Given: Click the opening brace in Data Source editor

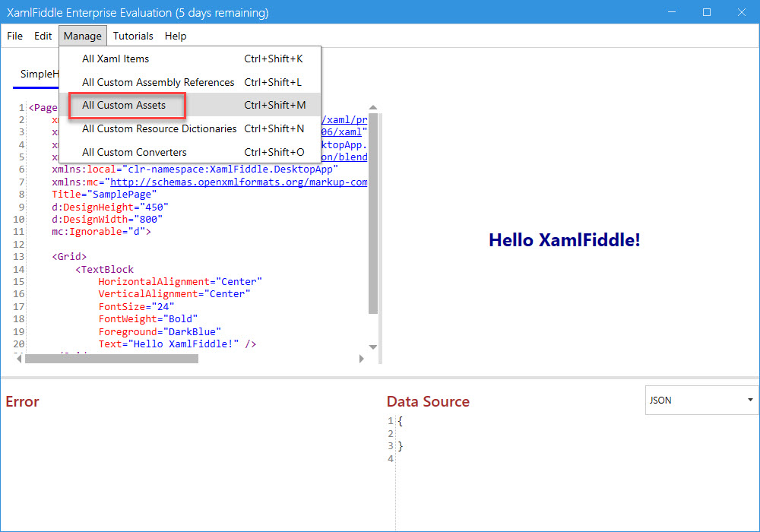Looking at the screenshot, I should [x=400, y=421].
